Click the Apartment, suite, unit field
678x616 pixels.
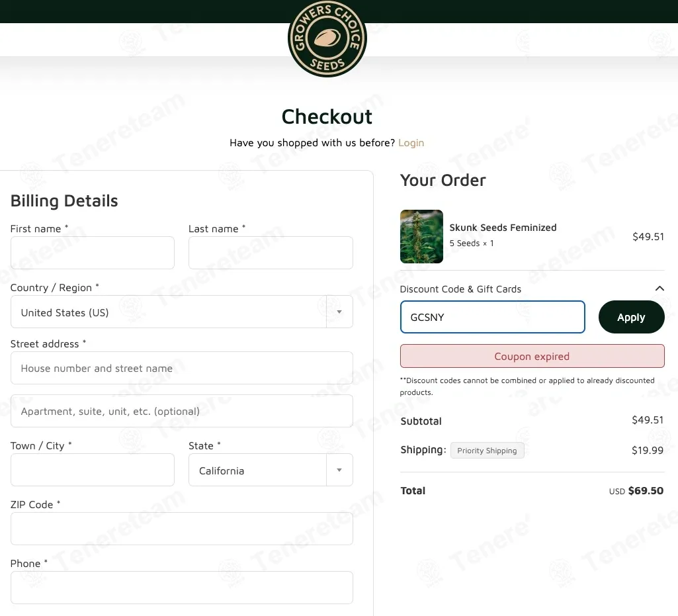pos(182,411)
